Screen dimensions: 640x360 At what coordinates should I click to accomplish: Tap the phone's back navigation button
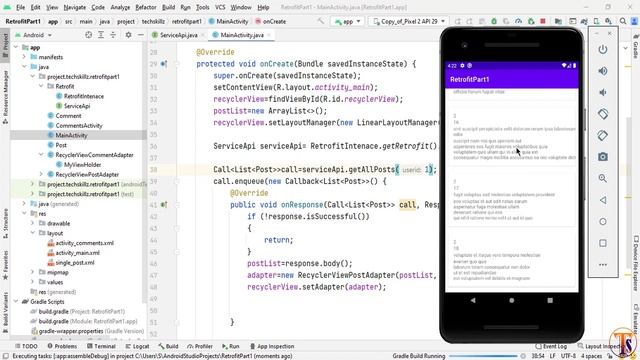click(x=473, y=300)
